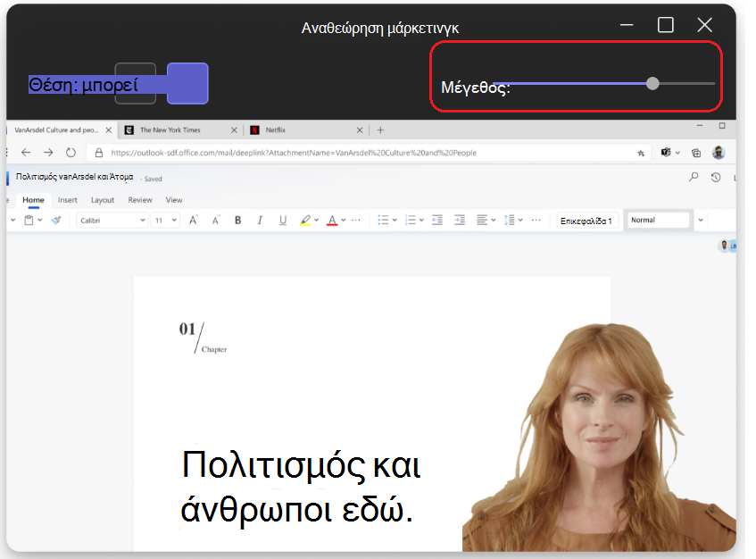Close VanArsdel Culture tab
Viewport: 756px width, 559px height.
[109, 129]
